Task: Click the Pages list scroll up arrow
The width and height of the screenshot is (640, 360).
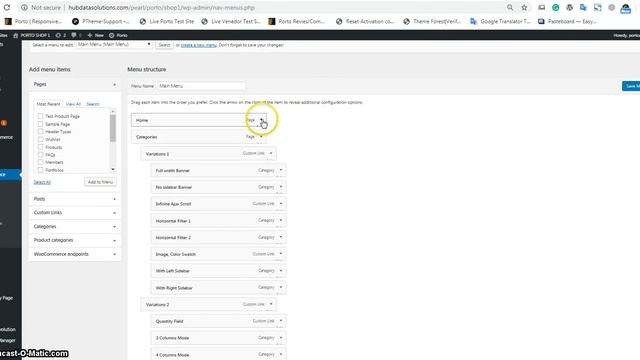Action: pyautogui.click(x=113, y=111)
